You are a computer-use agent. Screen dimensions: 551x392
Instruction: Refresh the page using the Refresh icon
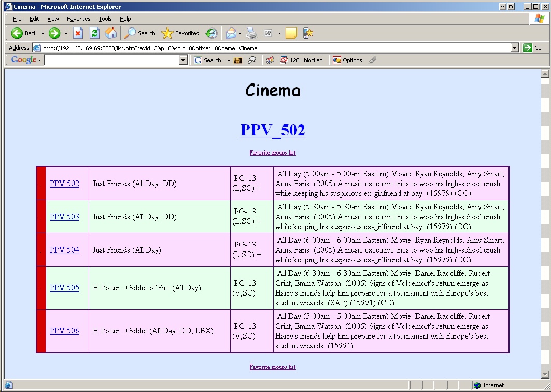pyautogui.click(x=94, y=33)
